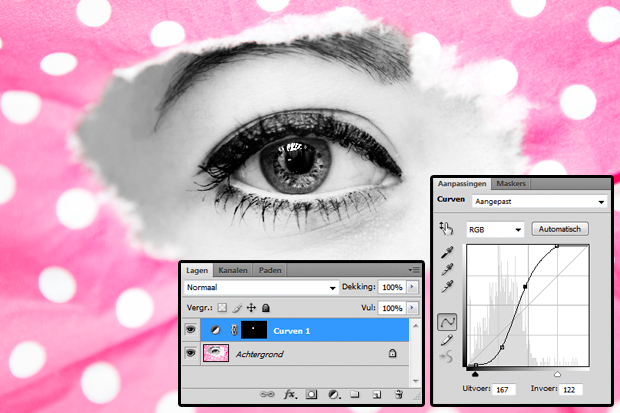
Task: Select the gray point eyedropper
Action: pos(447,269)
